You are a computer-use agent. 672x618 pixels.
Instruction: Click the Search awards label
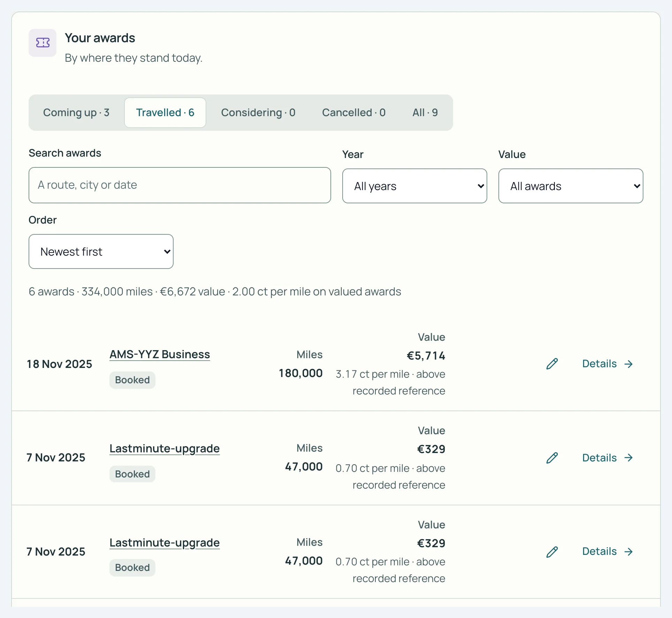[x=65, y=153]
